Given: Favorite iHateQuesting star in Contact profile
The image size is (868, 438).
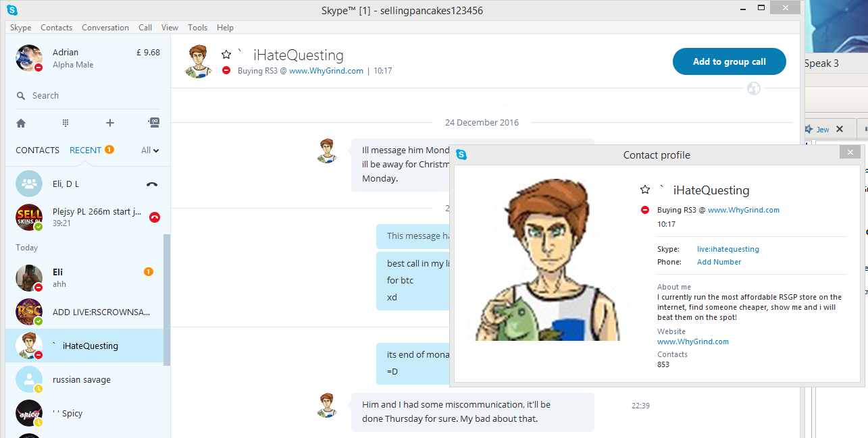Looking at the screenshot, I should click(x=645, y=190).
